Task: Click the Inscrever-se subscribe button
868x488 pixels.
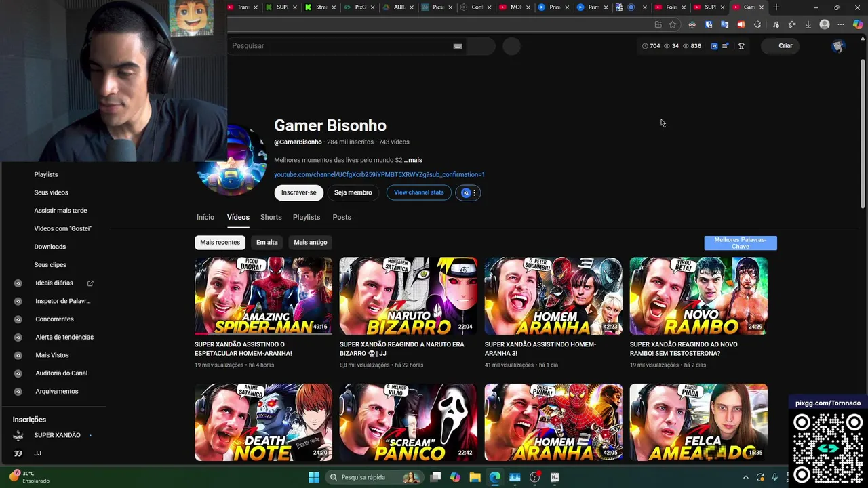Action: coord(299,192)
